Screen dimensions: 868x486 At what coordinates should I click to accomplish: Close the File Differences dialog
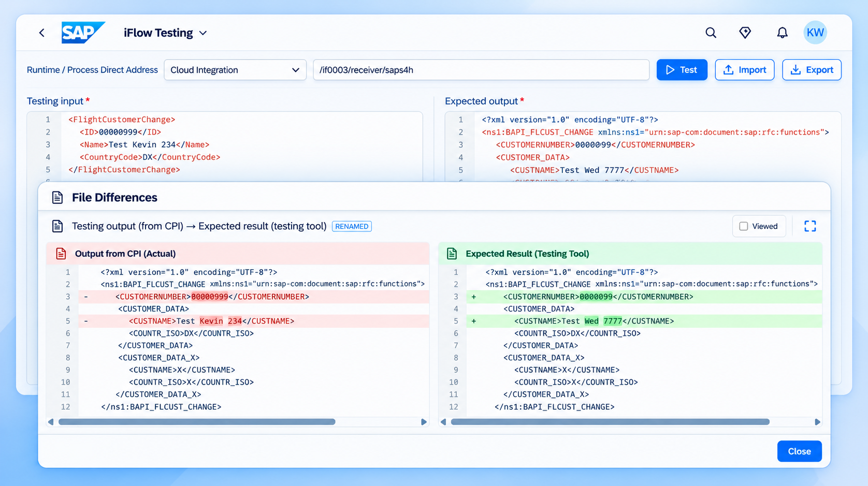click(799, 451)
